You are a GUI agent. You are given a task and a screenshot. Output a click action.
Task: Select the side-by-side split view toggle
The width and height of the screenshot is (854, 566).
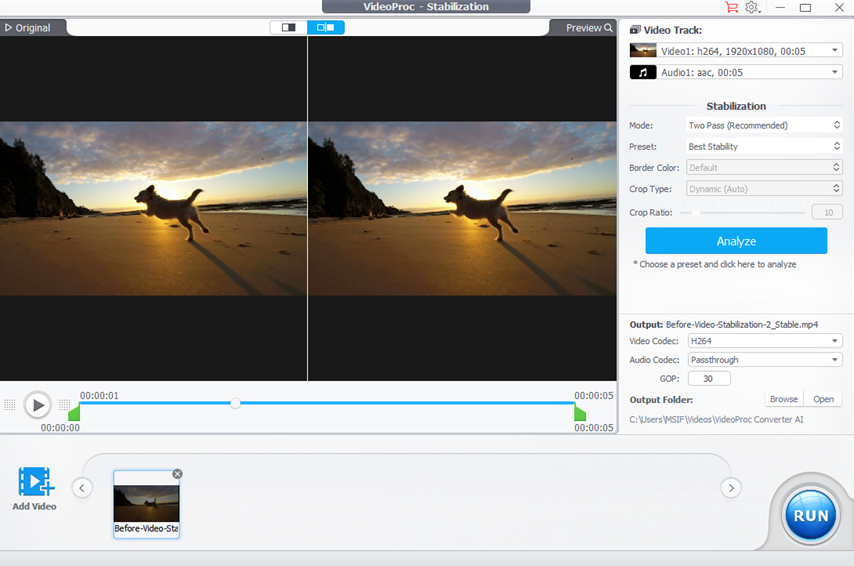tap(326, 28)
